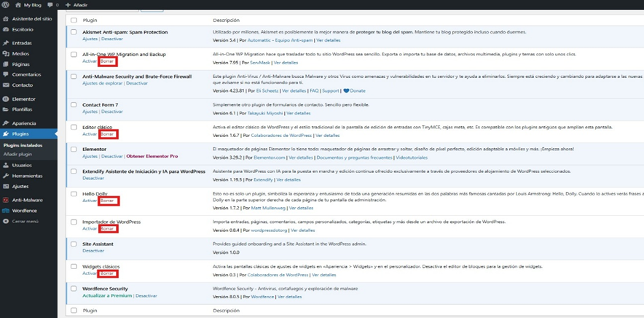Click the Entradas pin icon
Image resolution: width=644 pixels, height=318 pixels.
click(6, 43)
